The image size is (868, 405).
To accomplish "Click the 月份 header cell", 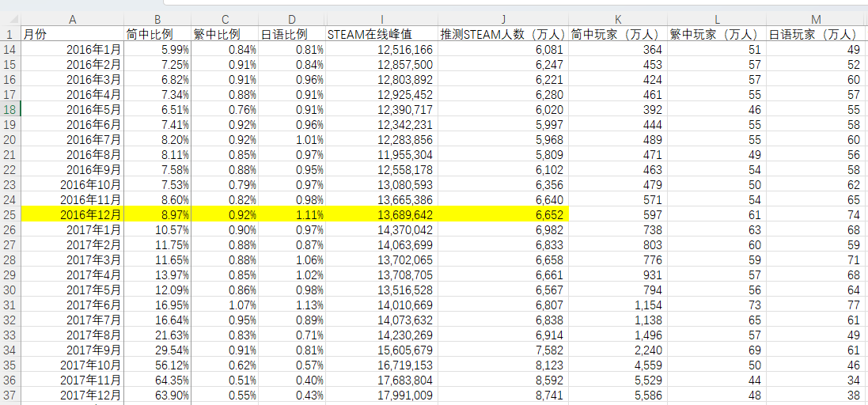I will (x=73, y=34).
